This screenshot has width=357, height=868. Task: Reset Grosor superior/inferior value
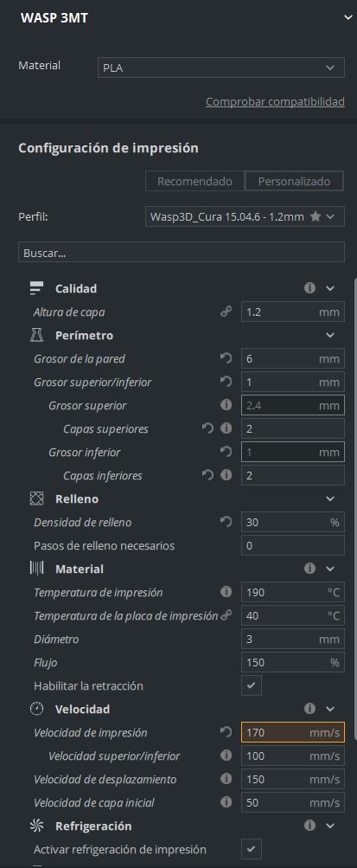226,382
